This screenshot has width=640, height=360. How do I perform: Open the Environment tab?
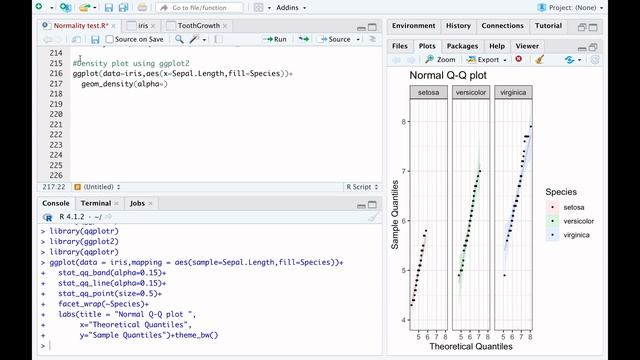pyautogui.click(x=413, y=26)
